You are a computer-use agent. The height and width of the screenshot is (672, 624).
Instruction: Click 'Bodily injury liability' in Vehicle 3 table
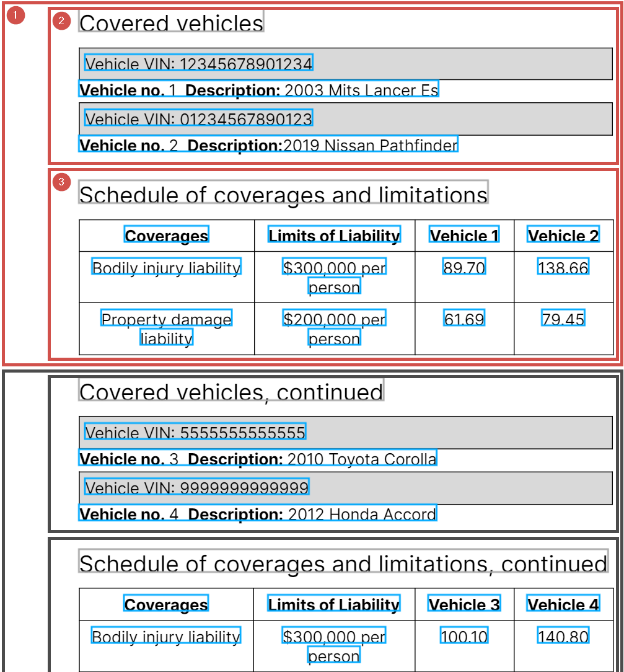click(x=166, y=635)
